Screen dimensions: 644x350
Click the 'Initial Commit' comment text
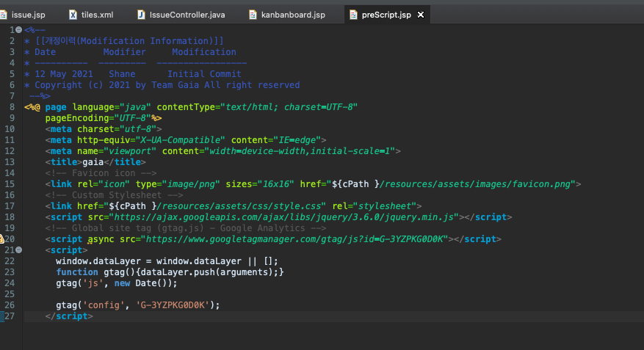click(x=204, y=74)
